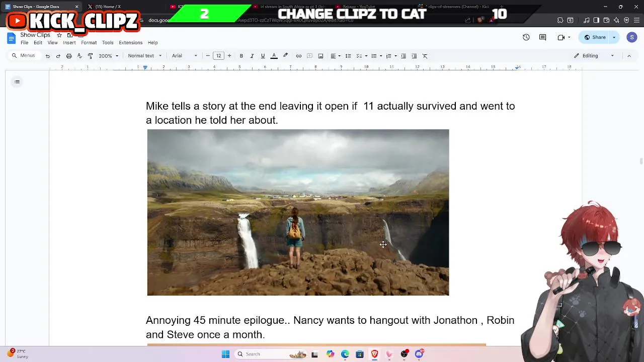This screenshot has width=644, height=362.
Task: Open the Help menu
Action: tap(152, 43)
